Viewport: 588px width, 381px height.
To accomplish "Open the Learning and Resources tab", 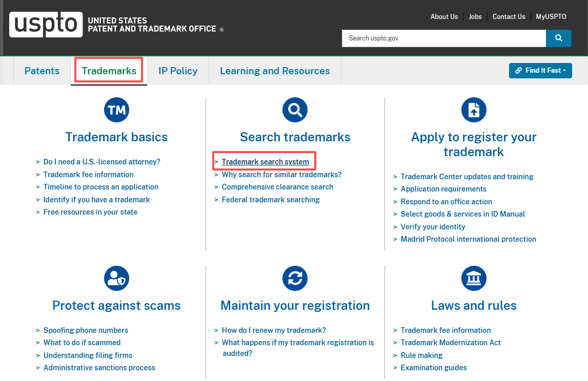I will [x=275, y=71].
